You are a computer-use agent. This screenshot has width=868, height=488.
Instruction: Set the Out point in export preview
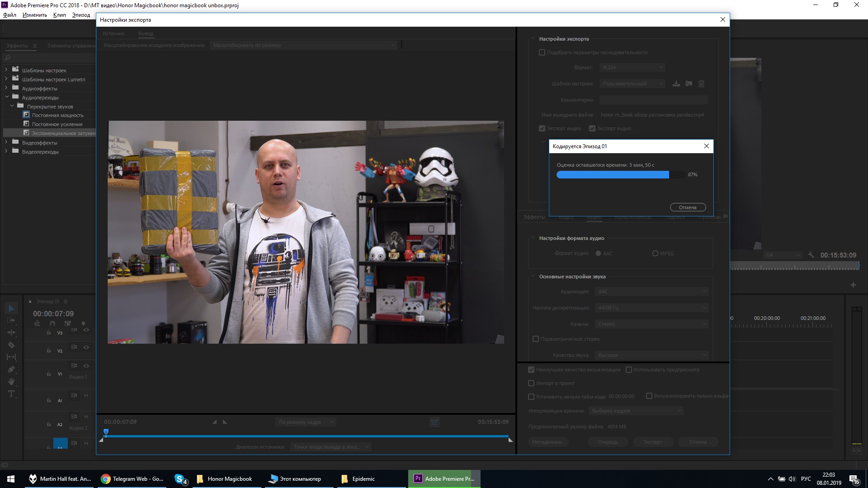point(225,422)
